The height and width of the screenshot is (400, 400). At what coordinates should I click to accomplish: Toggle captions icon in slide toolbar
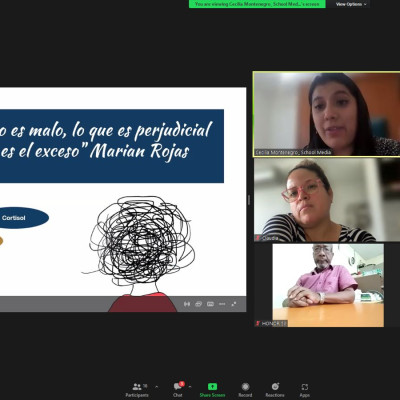pyautogui.click(x=210, y=304)
